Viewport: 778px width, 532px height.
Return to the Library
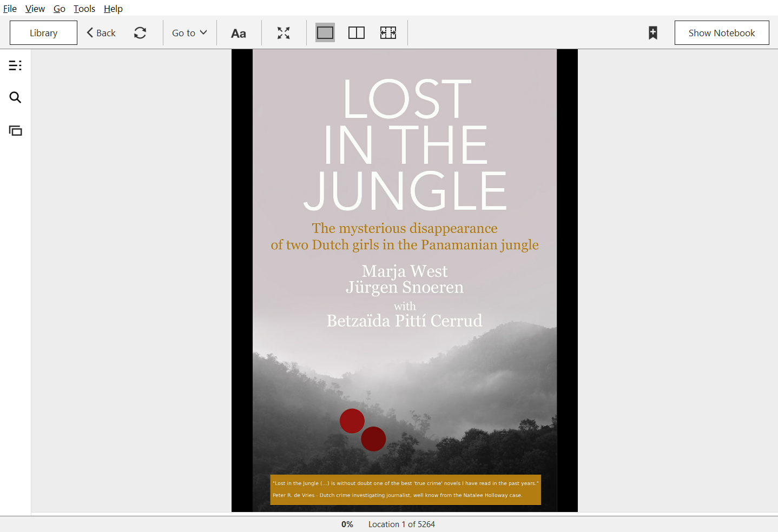pos(43,33)
